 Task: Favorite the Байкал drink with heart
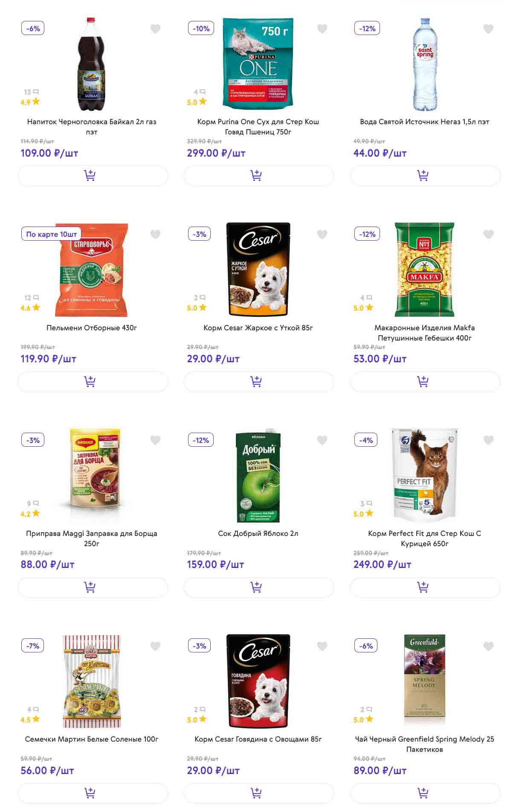155,29
